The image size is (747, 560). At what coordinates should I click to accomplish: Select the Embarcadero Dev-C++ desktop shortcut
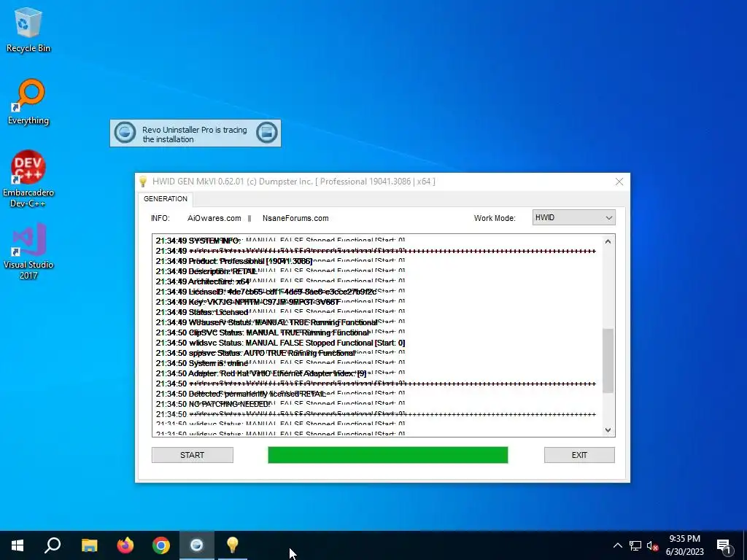point(28,179)
